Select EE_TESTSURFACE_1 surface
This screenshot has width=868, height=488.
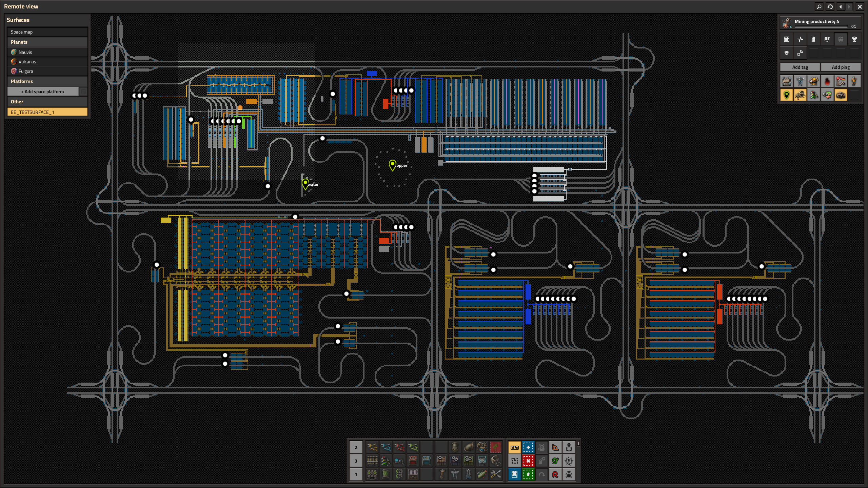pos(47,112)
